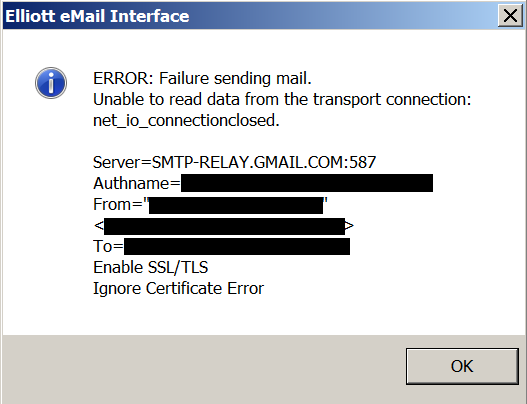Click the Server=SMTP-RELAY.GMAIL.COM:587 line
Viewport: 527px width, 404px height.
pyautogui.click(x=234, y=162)
